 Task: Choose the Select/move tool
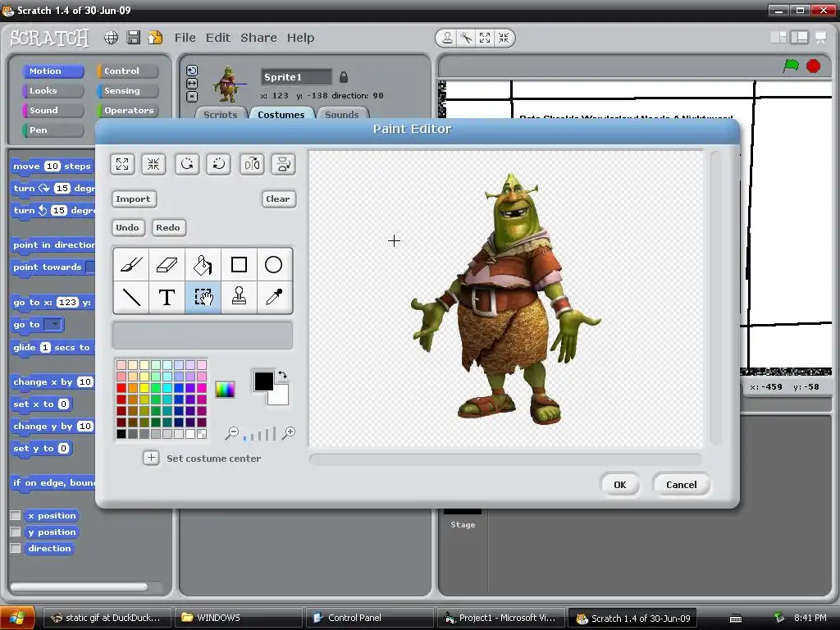(203, 297)
